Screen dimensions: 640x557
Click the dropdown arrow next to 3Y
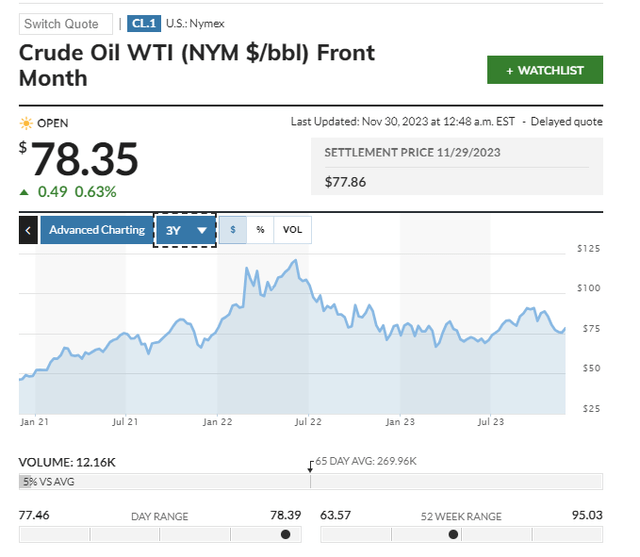202,231
